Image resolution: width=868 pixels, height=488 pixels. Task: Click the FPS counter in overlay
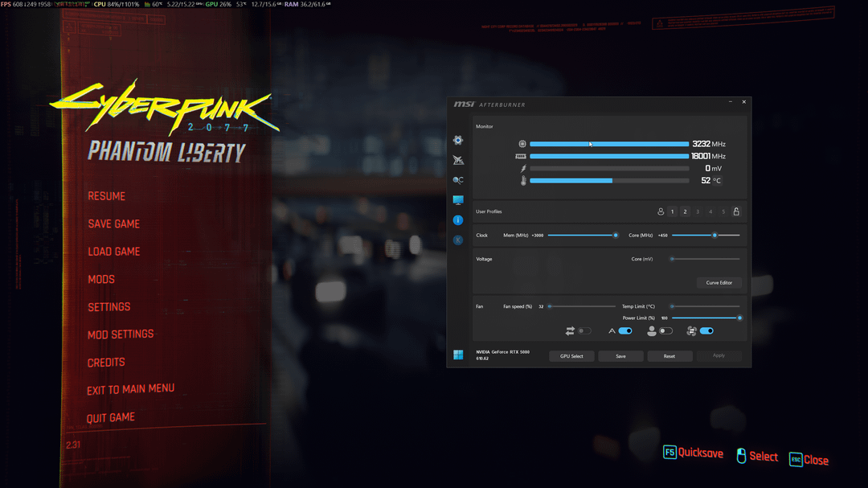coord(26,4)
